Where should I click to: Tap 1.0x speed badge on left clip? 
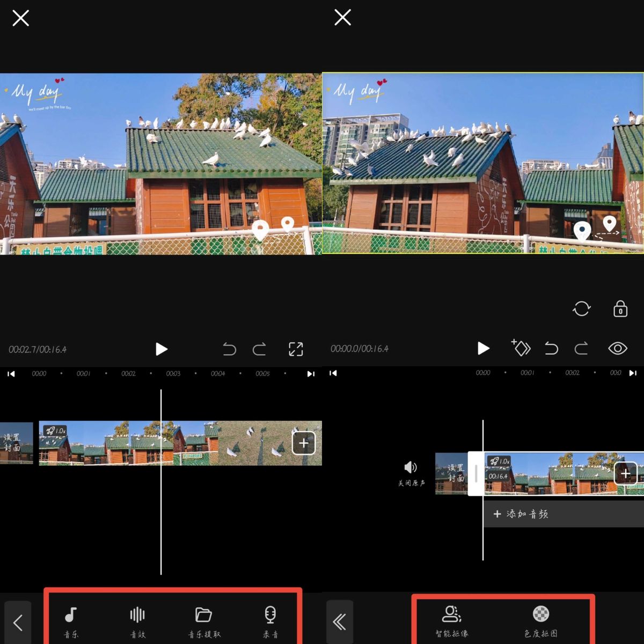pyautogui.click(x=55, y=430)
